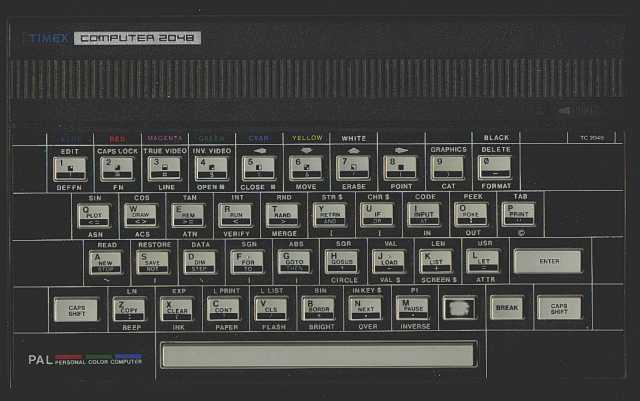Click the D DIM key
640x401 pixels.
pos(200,262)
